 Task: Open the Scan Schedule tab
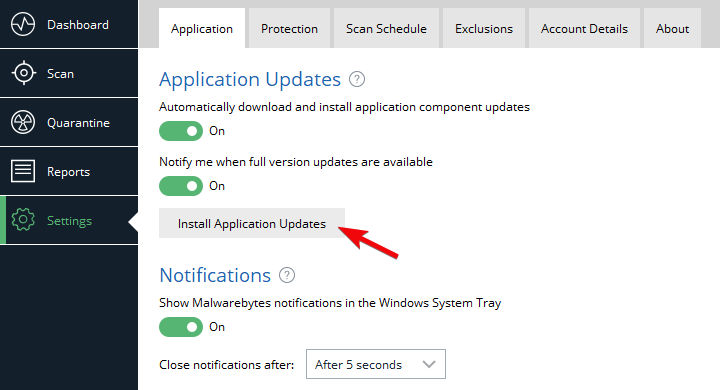(x=386, y=28)
